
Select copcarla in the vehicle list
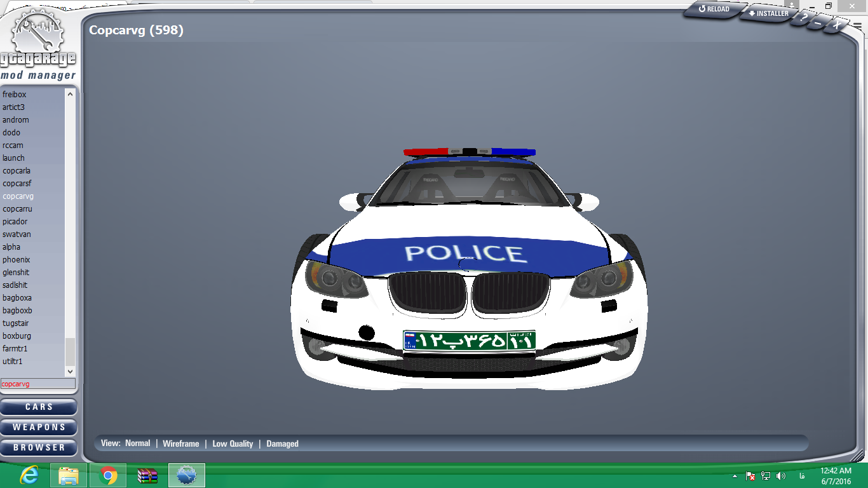pos(32,171)
